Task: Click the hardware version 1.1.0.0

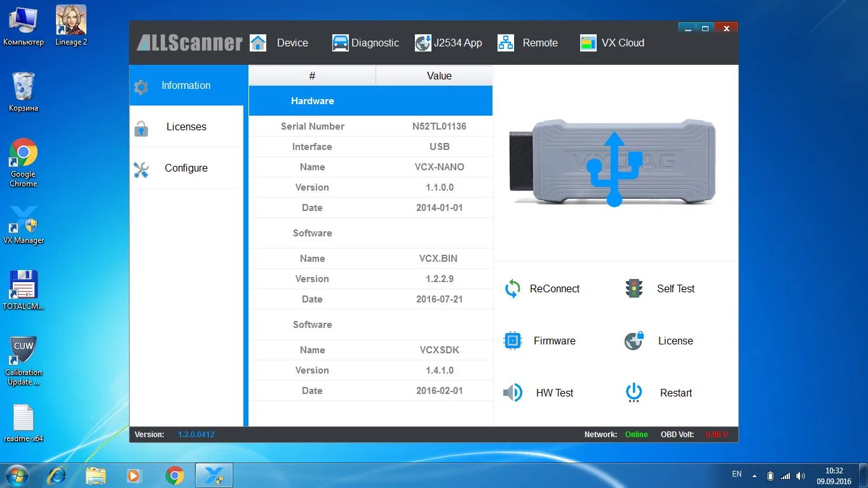Action: tap(439, 187)
